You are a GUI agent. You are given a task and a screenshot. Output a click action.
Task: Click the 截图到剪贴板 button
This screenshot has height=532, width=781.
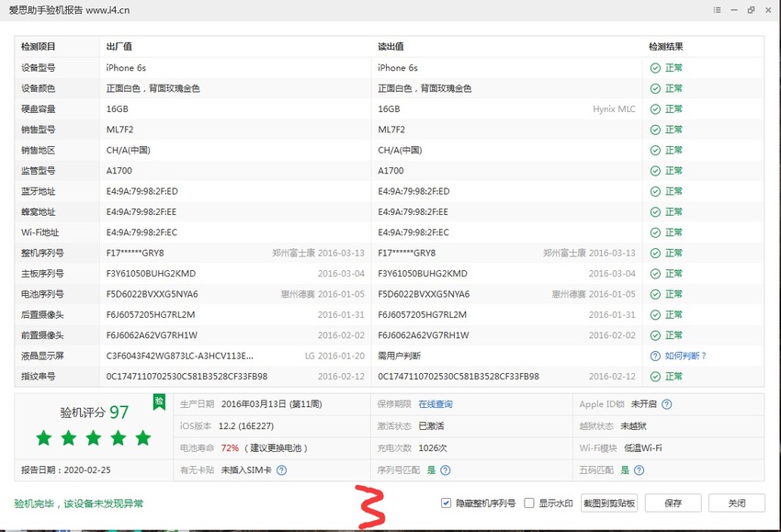(609, 504)
